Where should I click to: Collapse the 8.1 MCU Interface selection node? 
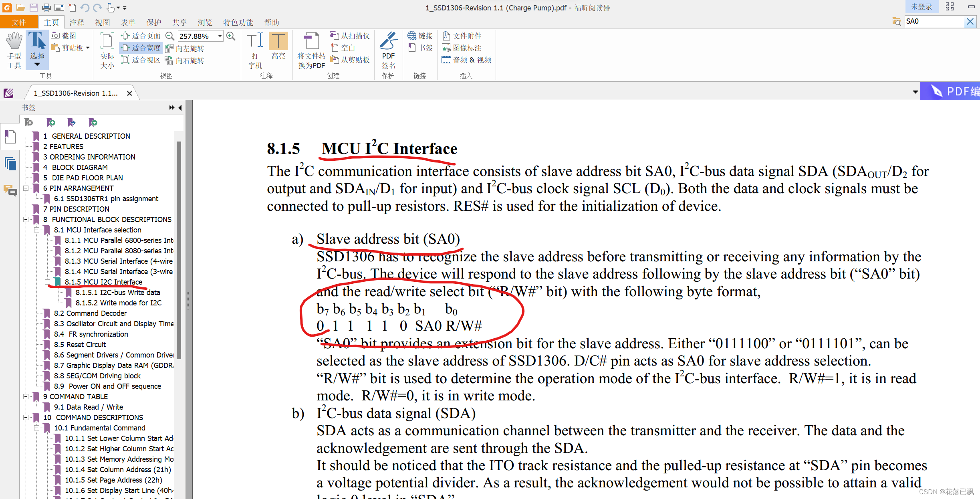36,230
